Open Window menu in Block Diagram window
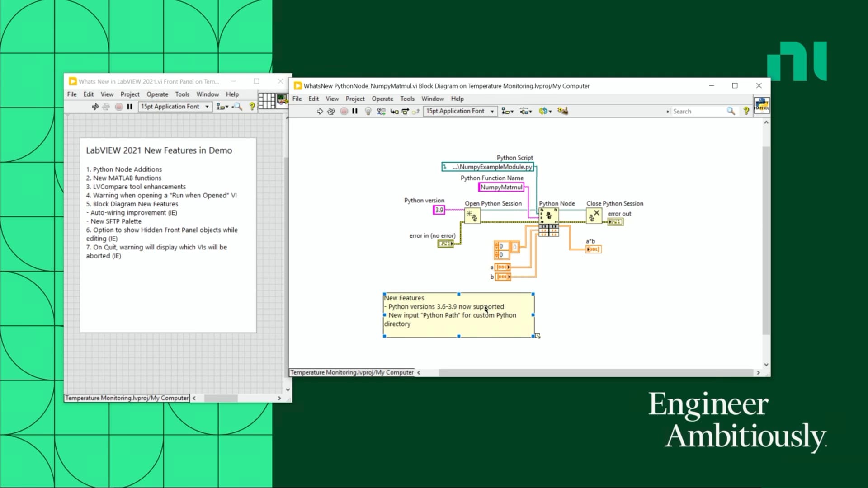 433,99
